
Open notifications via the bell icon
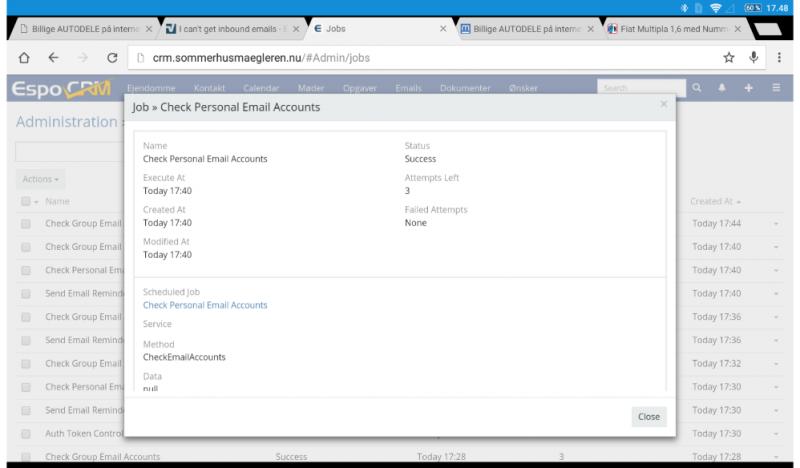tap(722, 88)
